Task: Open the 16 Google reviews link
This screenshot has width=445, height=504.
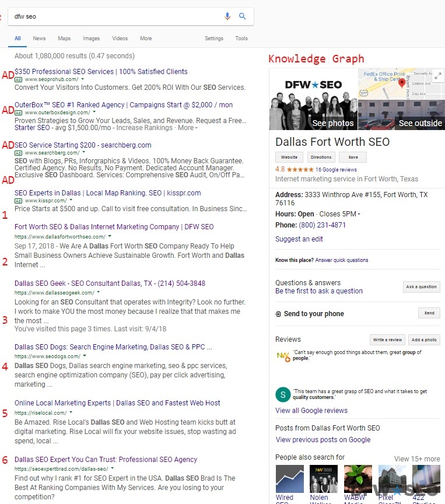Action: 336,170
